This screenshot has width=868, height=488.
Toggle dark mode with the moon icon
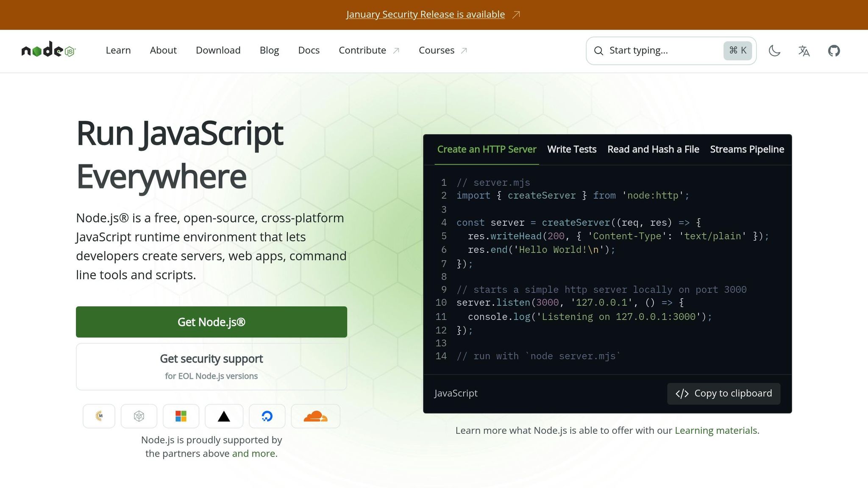[x=774, y=50]
